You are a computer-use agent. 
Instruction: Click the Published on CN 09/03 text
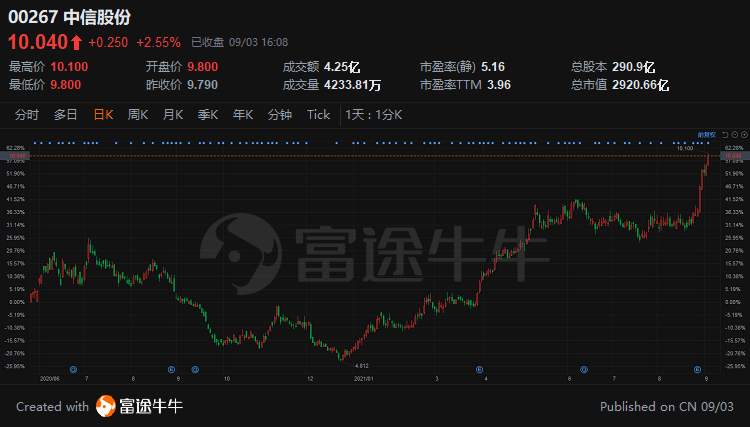coord(667,406)
